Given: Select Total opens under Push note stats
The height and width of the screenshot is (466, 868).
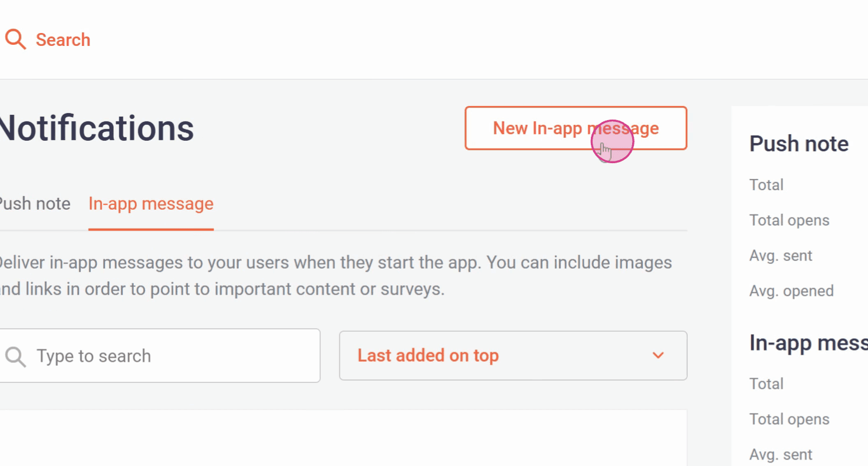Looking at the screenshot, I should pos(789,220).
